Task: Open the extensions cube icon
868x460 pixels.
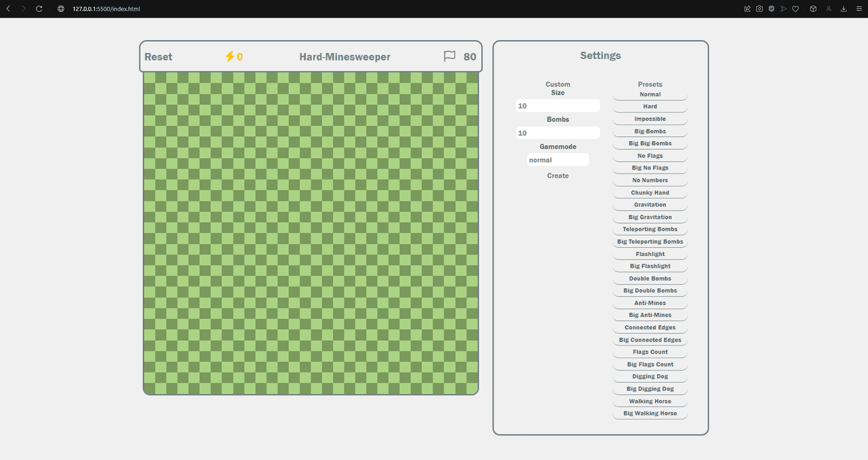Action: [x=812, y=9]
